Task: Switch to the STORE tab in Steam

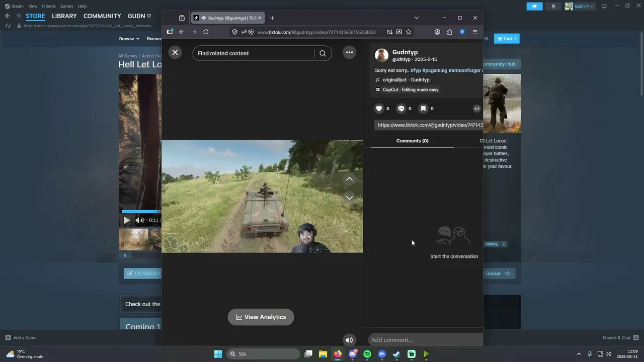Action: point(35,16)
